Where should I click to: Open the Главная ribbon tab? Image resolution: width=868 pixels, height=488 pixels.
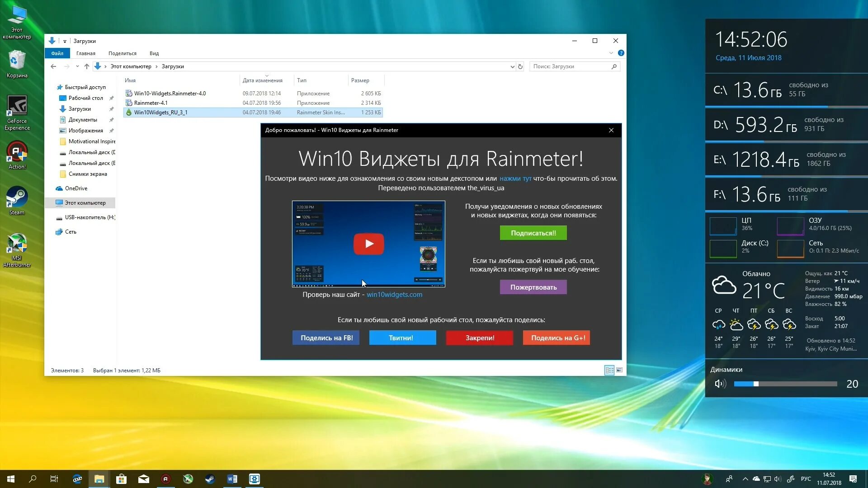pos(85,53)
